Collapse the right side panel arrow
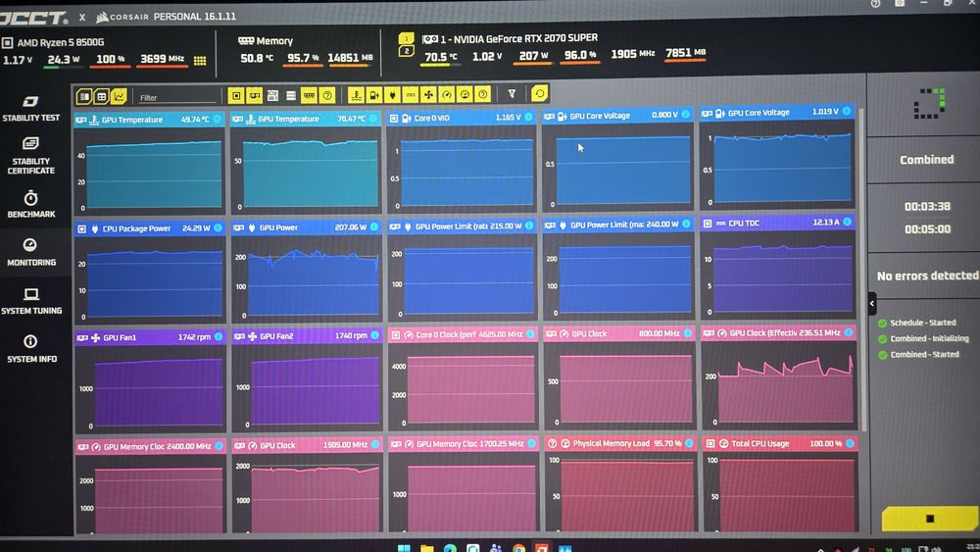This screenshot has height=552, width=980. click(x=872, y=304)
